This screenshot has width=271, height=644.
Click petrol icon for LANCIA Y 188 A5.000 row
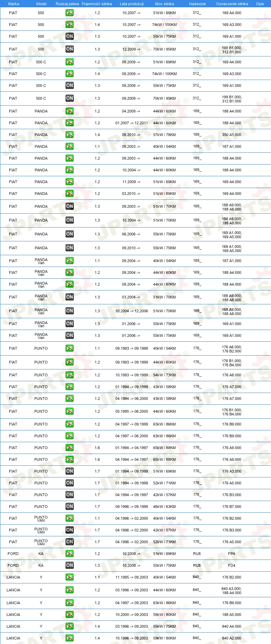coord(70,615)
